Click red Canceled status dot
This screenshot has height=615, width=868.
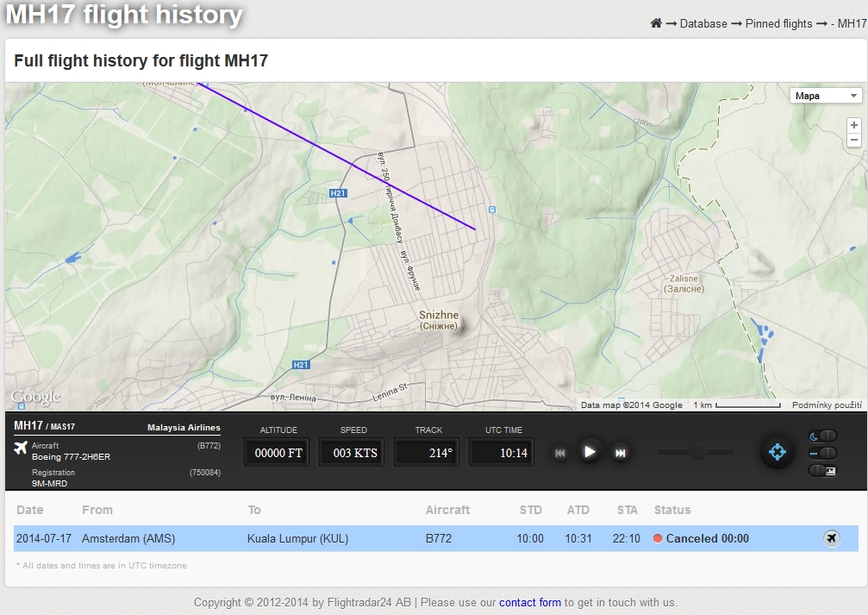(x=658, y=538)
